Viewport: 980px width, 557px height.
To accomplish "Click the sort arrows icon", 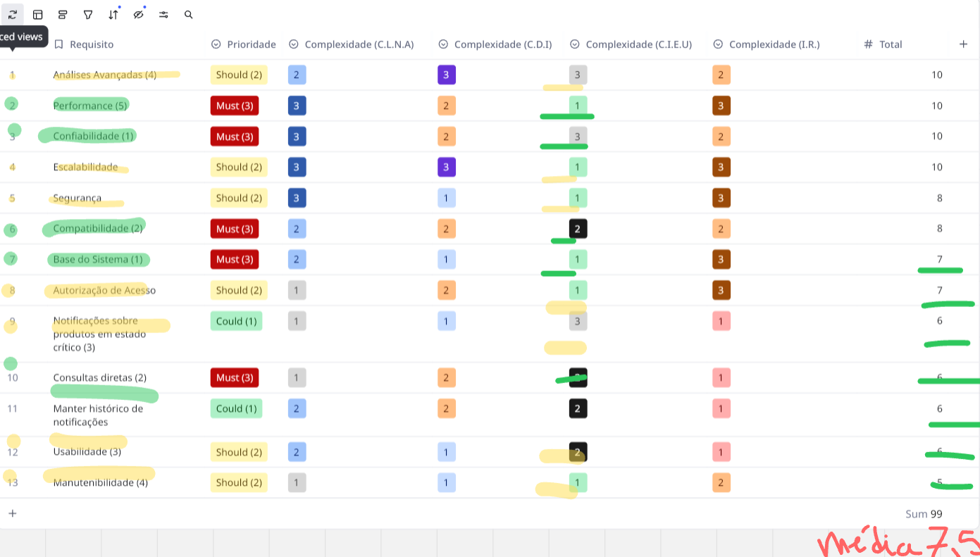I will click(x=113, y=14).
